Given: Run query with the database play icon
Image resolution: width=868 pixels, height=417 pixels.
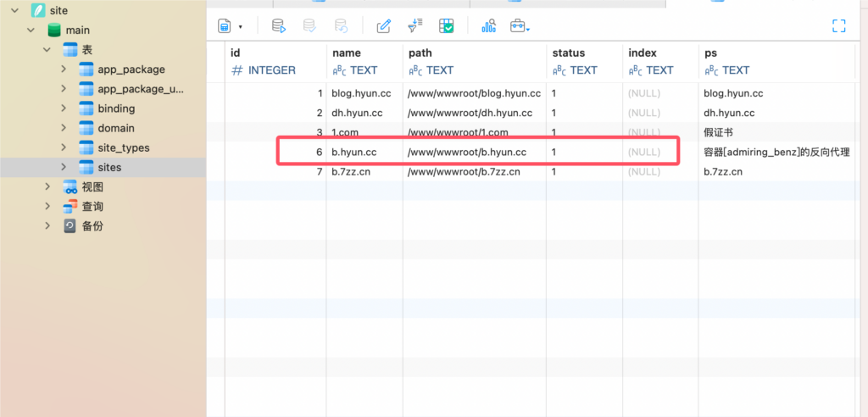Looking at the screenshot, I should 278,26.
